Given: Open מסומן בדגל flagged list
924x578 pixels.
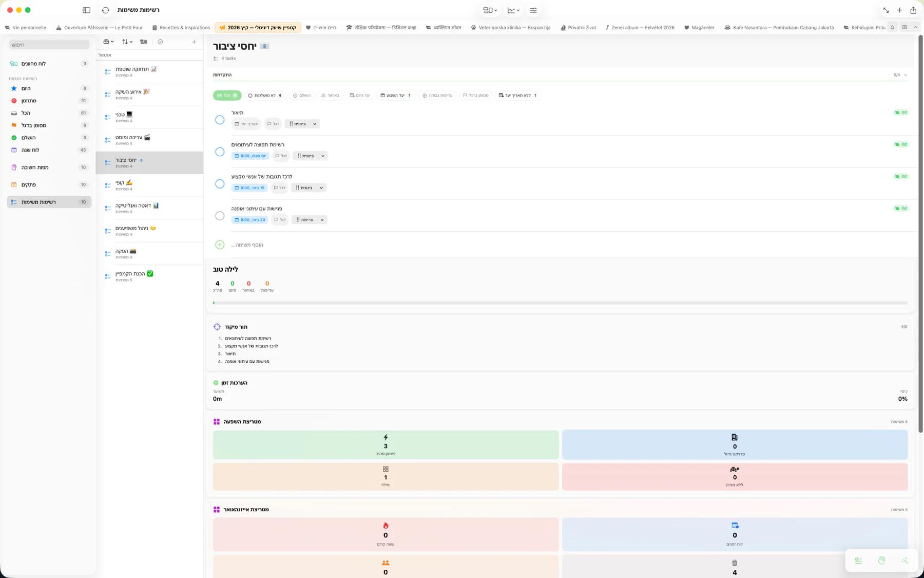Looking at the screenshot, I should pos(49,125).
